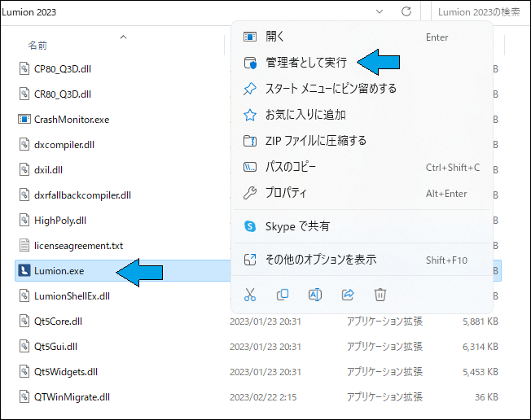Select スタートメニューにピン留めする entry
The height and width of the screenshot is (420, 531).
[362, 89]
